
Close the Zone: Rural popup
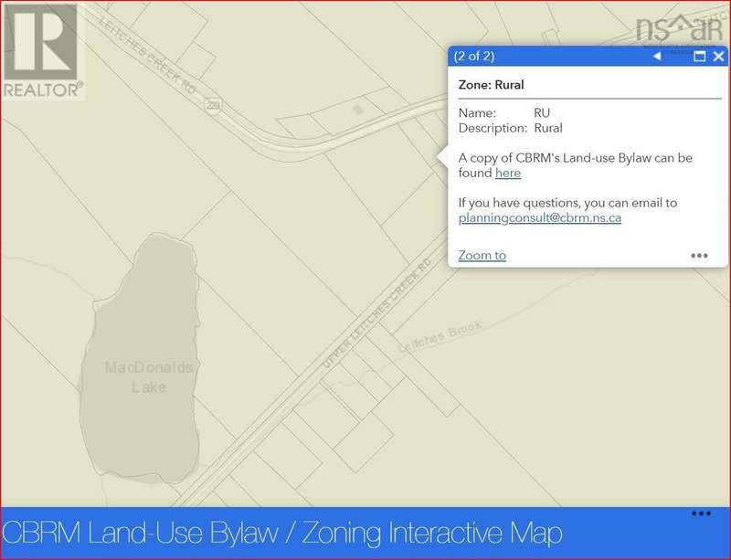pyautogui.click(x=718, y=57)
